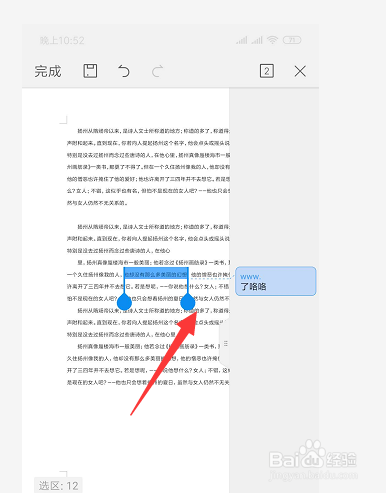The height and width of the screenshot is (493, 386).
Task: Open the comment bubble 了咯咯
Action: 276,281
